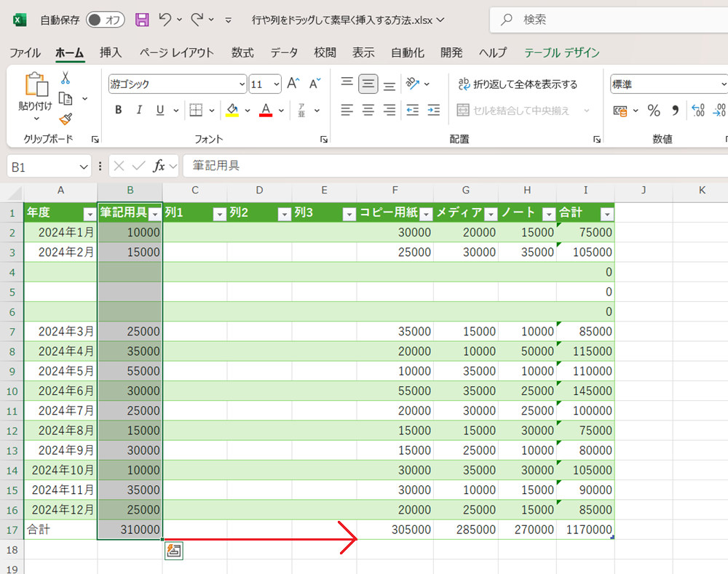Apply the yellow fill color
Image resolution: width=728 pixels, height=574 pixels.
pos(232,110)
